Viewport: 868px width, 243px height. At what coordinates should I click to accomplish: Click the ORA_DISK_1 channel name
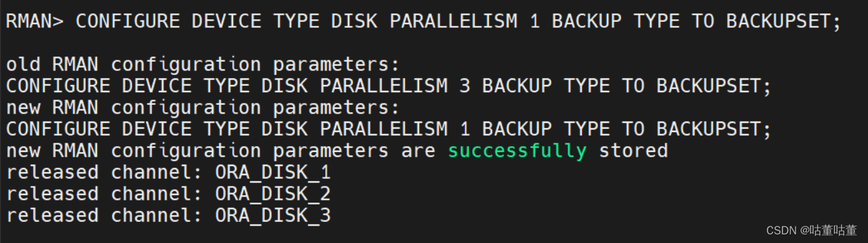click(x=273, y=173)
